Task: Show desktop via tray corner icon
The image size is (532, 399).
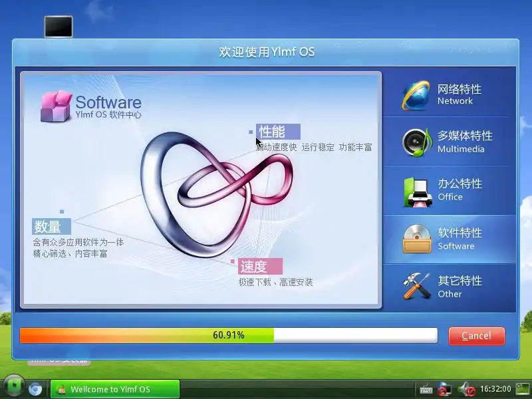Action: click(x=523, y=389)
